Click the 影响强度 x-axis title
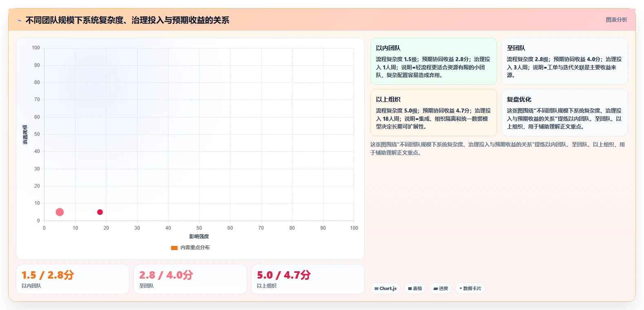This screenshot has height=310, width=644. coord(199,237)
